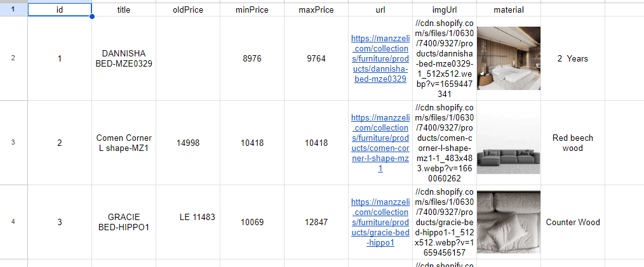644x267 pixels.
Task: Open the comen-corner-l-shape-mz1 product link
Action: coord(380,143)
